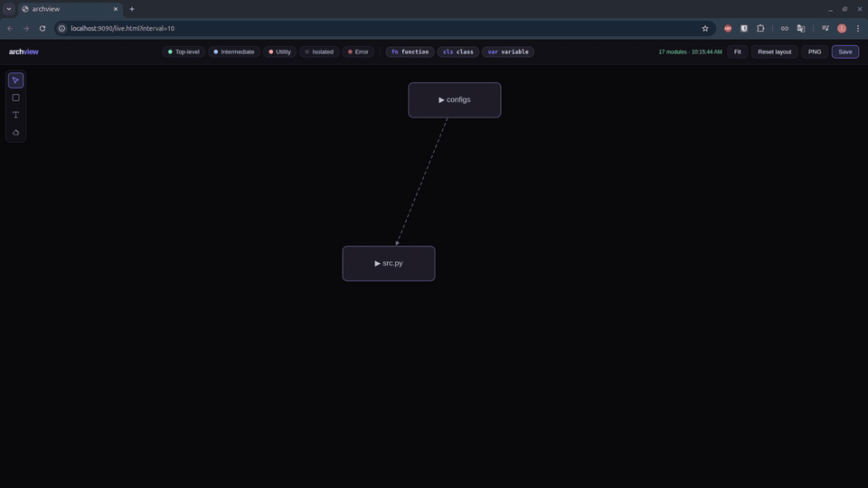Open Chrome's three-dot menu
This screenshot has height=488, width=868.
pos(858,28)
